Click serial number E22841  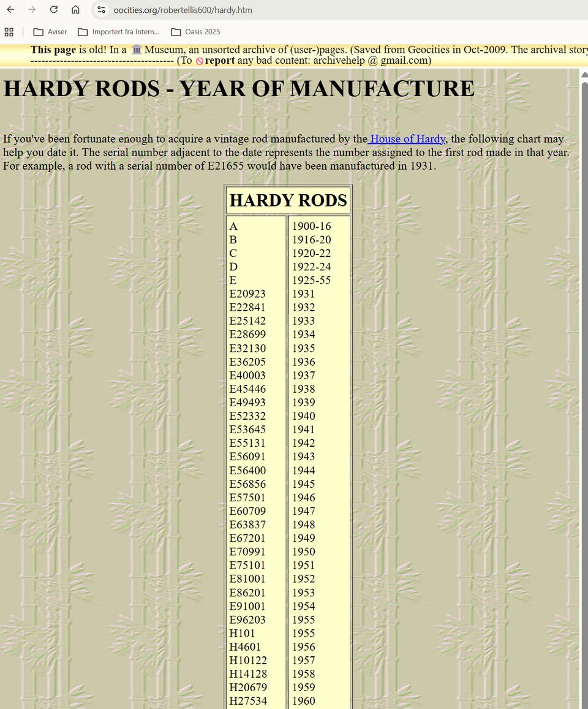247,308
